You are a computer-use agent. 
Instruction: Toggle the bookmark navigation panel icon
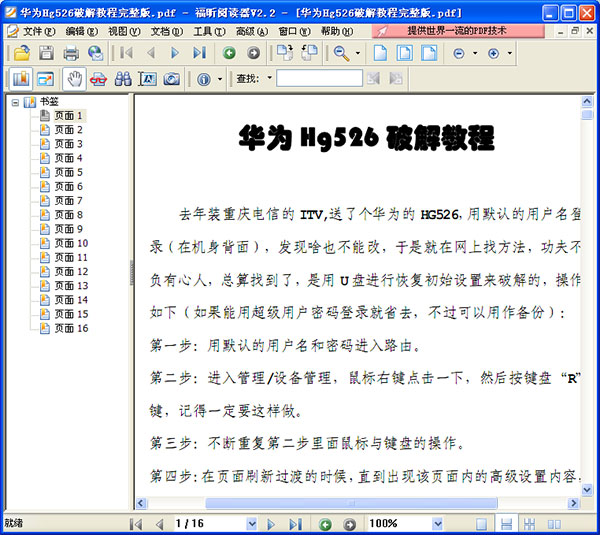pos(21,79)
